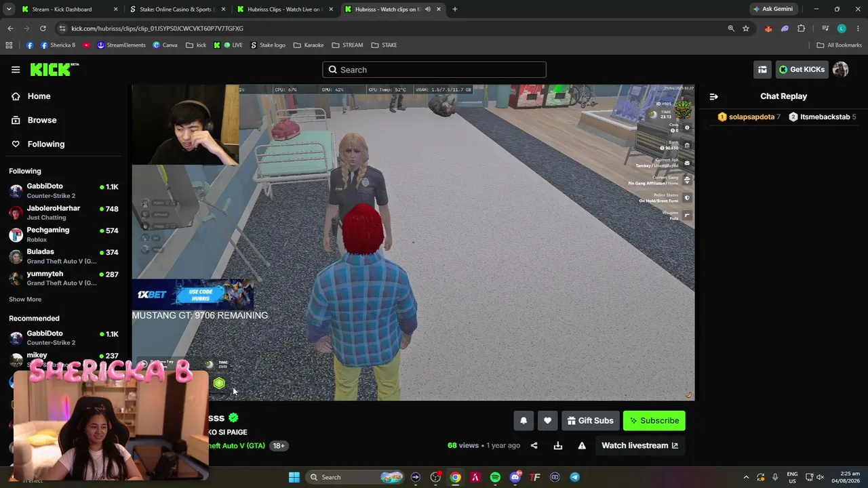Open GabbiDoto under the Recommended section
The image size is (868, 488).
(64, 338)
